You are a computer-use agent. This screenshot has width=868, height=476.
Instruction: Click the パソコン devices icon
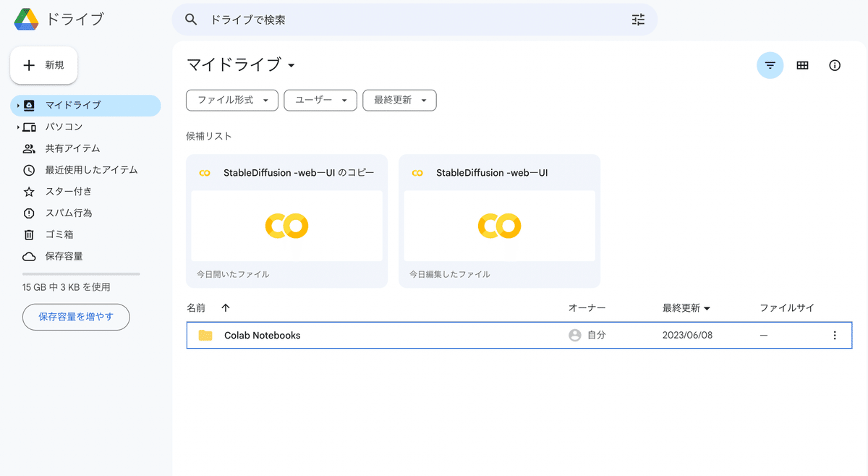coord(29,127)
